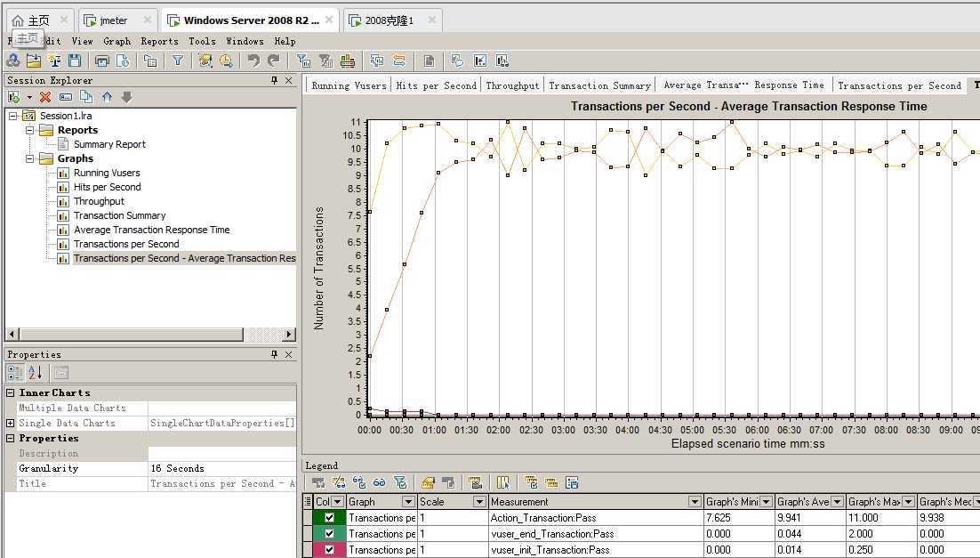The width and height of the screenshot is (980, 558).
Task: Select Summary Report in session tree
Action: point(109,144)
